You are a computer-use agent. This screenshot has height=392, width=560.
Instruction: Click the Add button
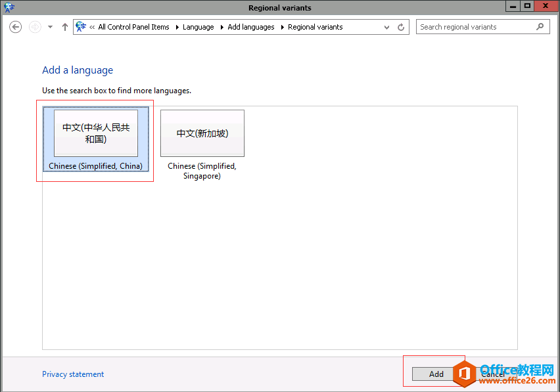pyautogui.click(x=436, y=374)
